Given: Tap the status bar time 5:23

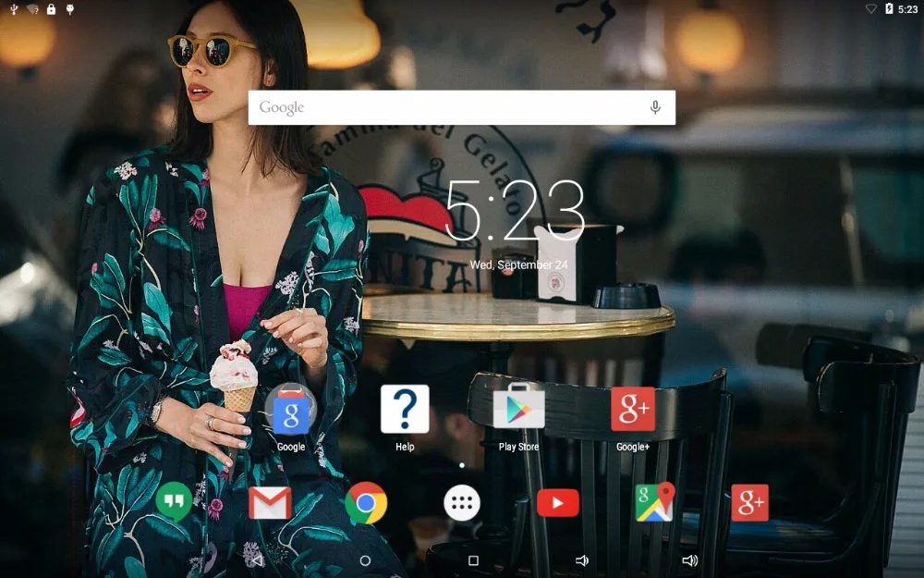Looking at the screenshot, I should coord(907,9).
